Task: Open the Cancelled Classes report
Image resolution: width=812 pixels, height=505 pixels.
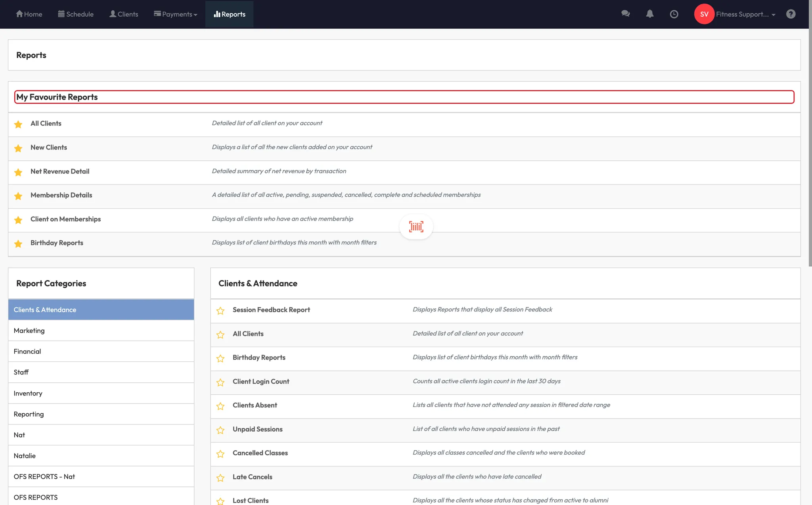Action: pos(260,453)
